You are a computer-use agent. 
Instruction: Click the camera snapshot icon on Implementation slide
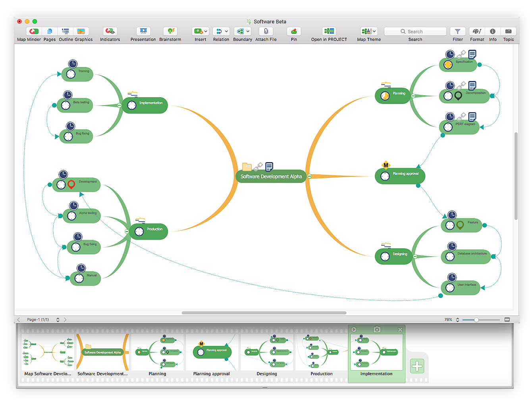pyautogui.click(x=377, y=329)
